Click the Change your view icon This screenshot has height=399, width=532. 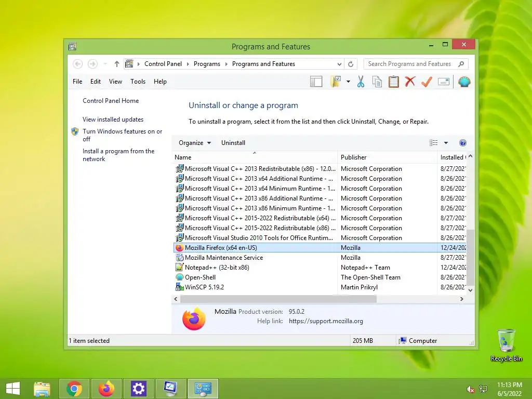(434, 143)
